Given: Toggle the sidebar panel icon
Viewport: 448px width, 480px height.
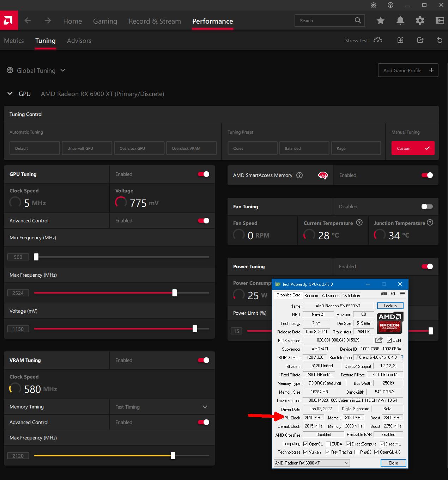Looking at the screenshot, I should (440, 21).
